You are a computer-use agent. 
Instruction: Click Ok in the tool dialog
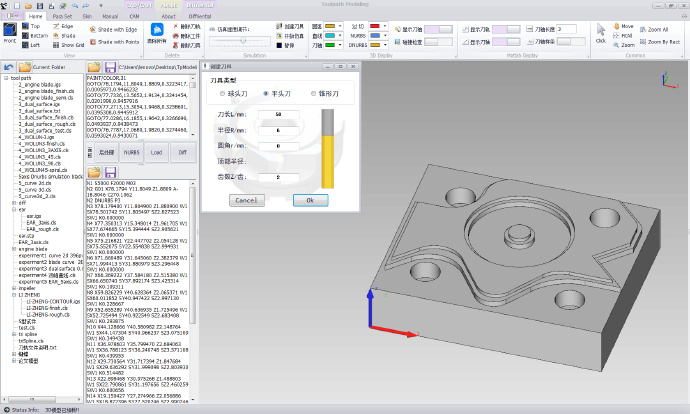(310, 200)
